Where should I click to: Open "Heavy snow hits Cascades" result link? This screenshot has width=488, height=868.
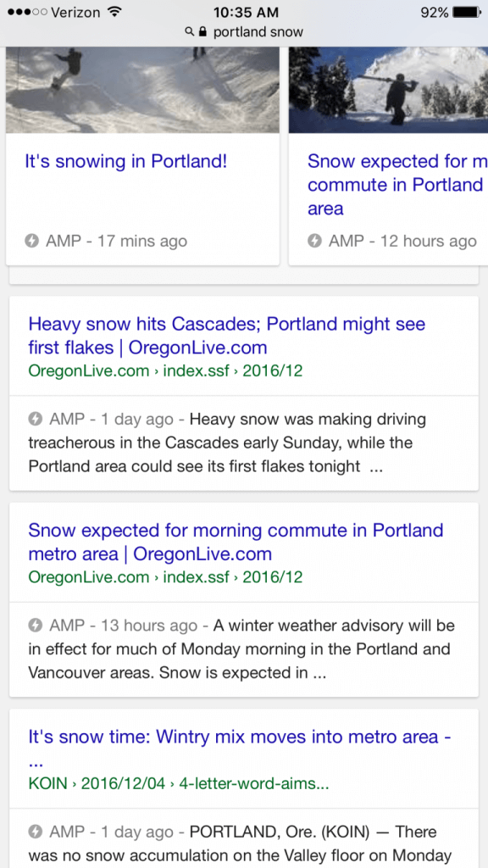[x=227, y=336]
